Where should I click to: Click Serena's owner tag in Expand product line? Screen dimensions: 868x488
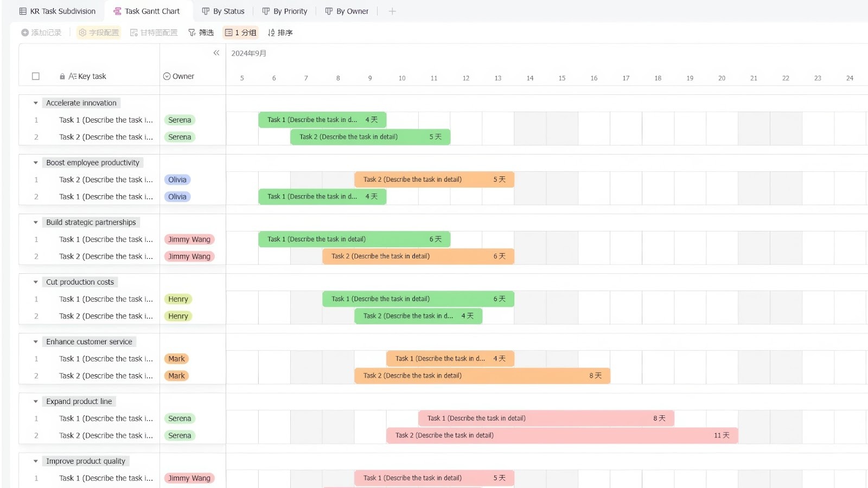(x=179, y=418)
